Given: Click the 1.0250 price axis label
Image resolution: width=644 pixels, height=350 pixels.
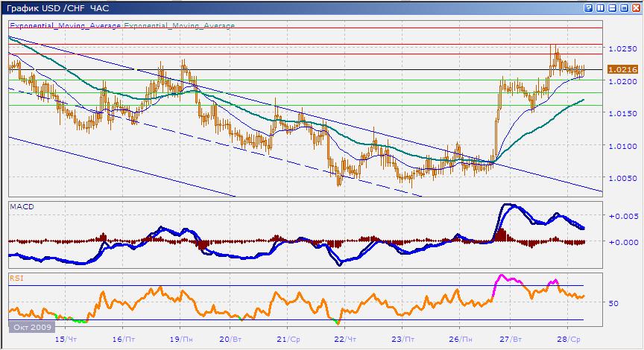Looking at the screenshot, I should pos(621,48).
